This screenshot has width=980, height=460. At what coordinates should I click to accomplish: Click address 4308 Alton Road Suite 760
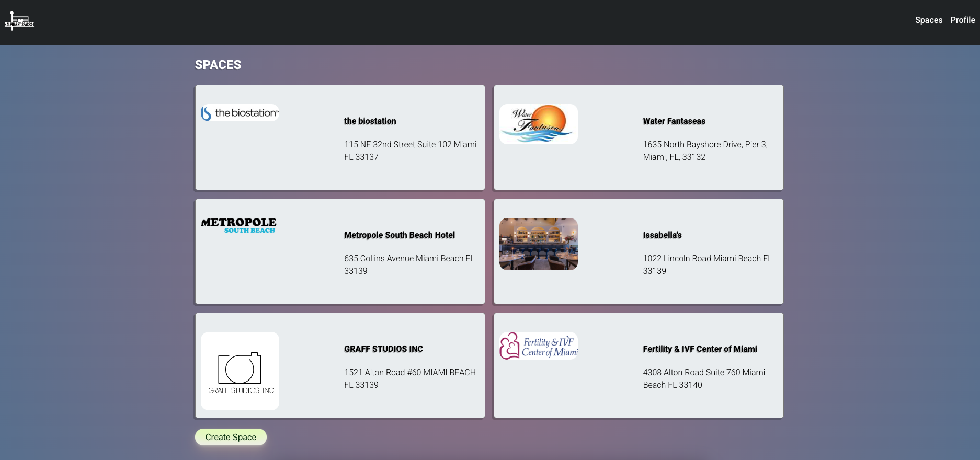704,378
